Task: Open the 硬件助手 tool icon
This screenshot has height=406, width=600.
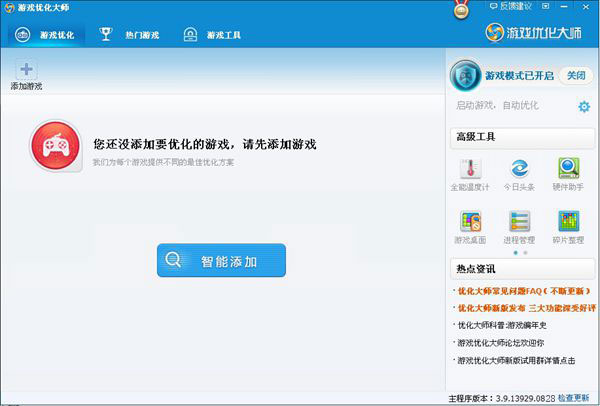Action: point(568,174)
